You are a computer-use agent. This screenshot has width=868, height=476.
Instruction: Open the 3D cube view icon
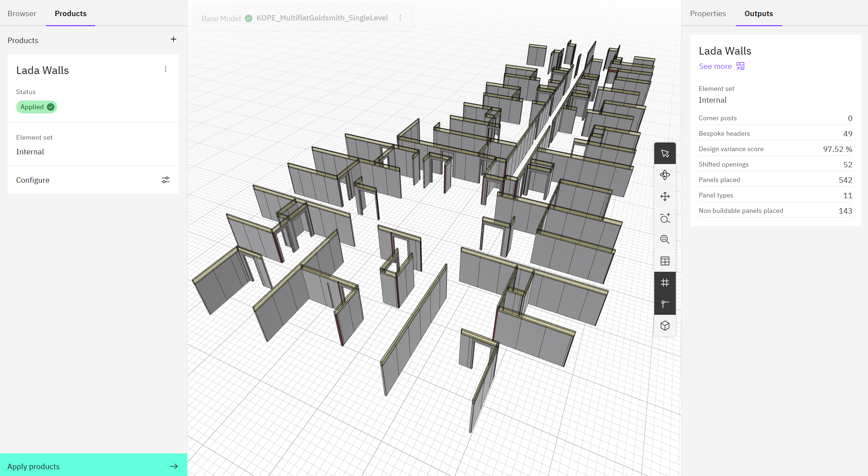point(665,326)
